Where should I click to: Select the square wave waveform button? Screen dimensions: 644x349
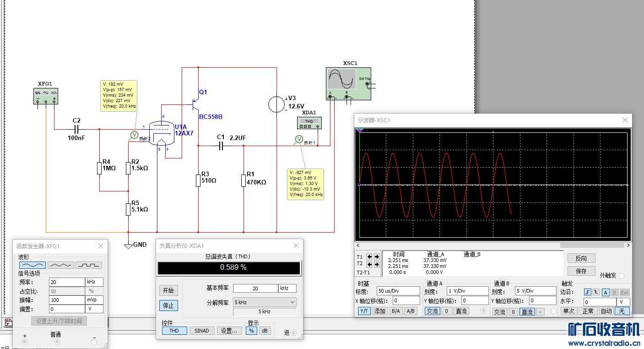[x=89, y=265]
